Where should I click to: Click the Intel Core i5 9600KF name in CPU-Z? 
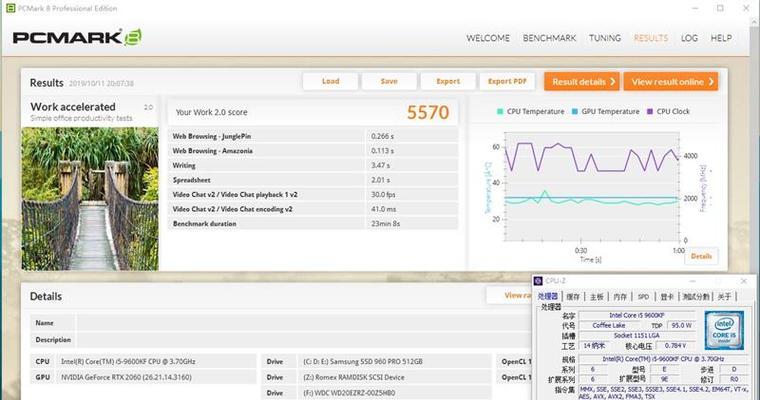click(x=636, y=315)
